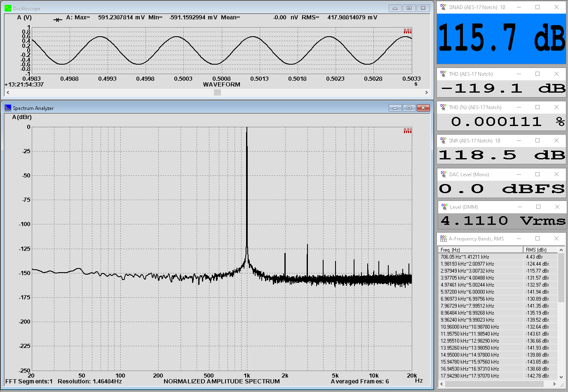Viewport: 568px width, 392px height.
Task: Click the Spectrum Analyzer window title icon
Action: pos(8,108)
